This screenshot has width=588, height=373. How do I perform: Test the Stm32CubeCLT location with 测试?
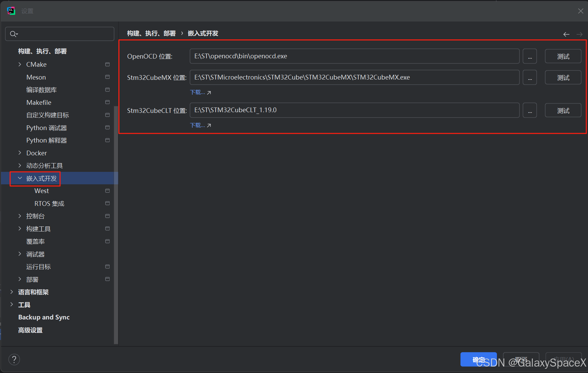pos(563,111)
